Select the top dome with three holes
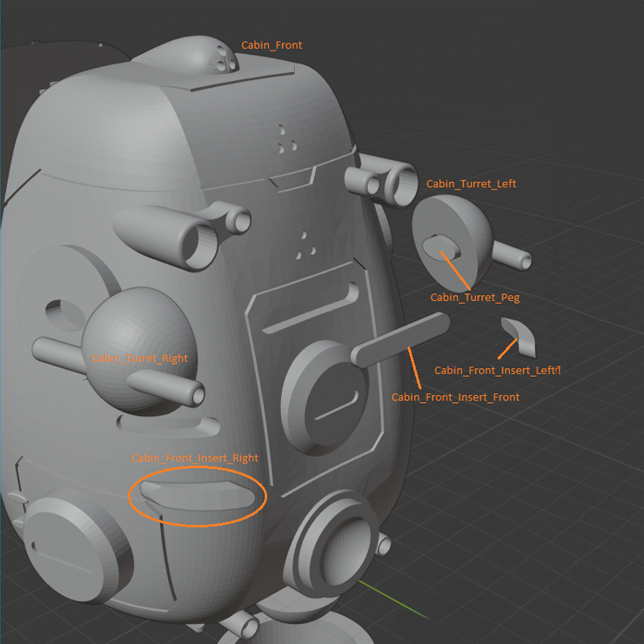 pyautogui.click(x=187, y=56)
